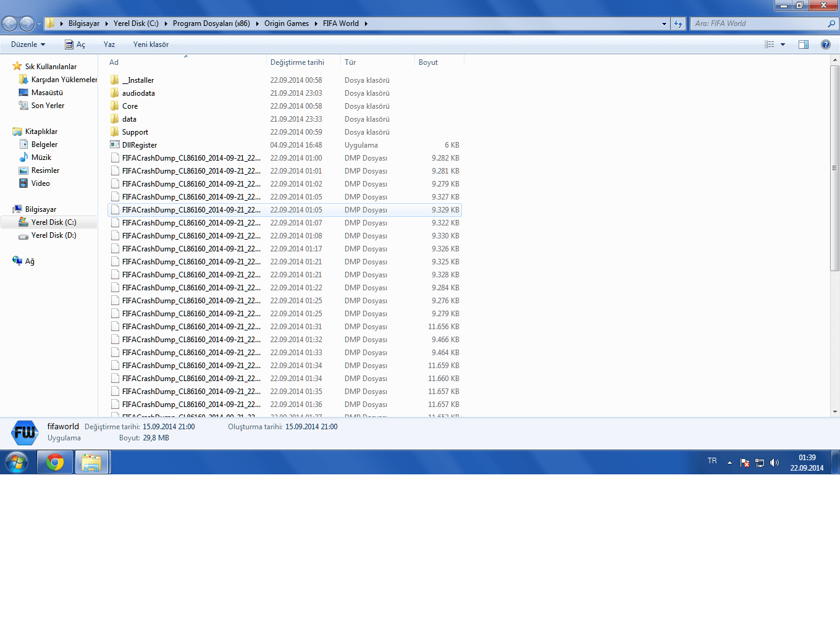Click the scrollbar up arrow in file list
This screenshot has width=840, height=630.
coord(834,61)
